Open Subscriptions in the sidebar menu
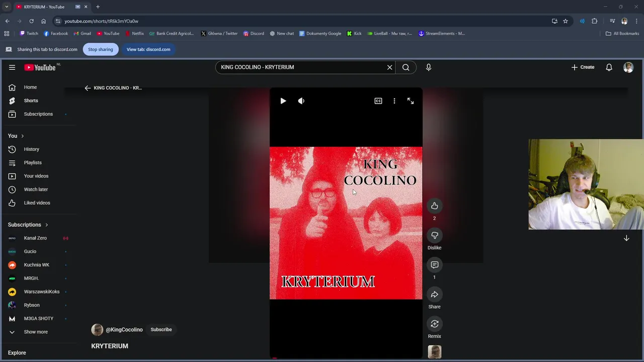Screen dimensions: 644x362 pyautogui.click(x=38, y=114)
